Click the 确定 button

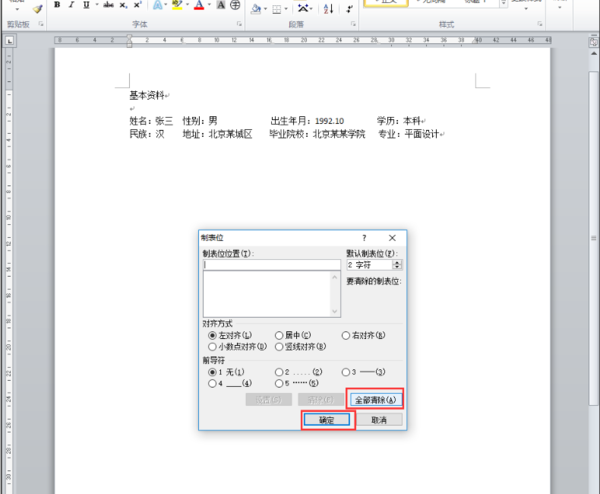[x=327, y=420]
